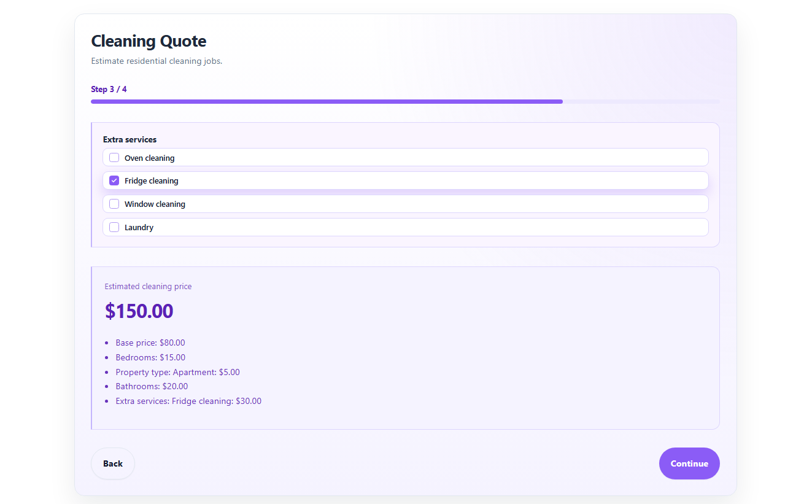
Task: Click the 'Bathrooms: $20.00' line
Action: [152, 386]
